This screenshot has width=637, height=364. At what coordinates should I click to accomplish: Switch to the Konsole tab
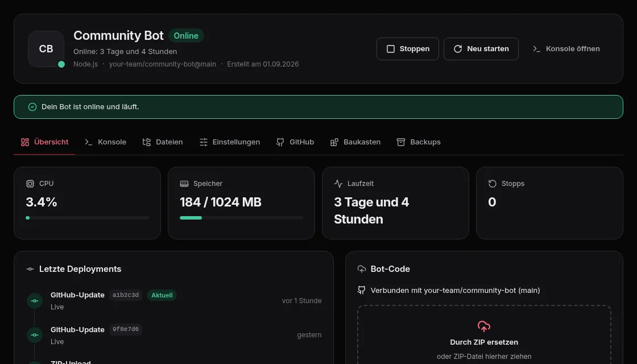click(105, 142)
